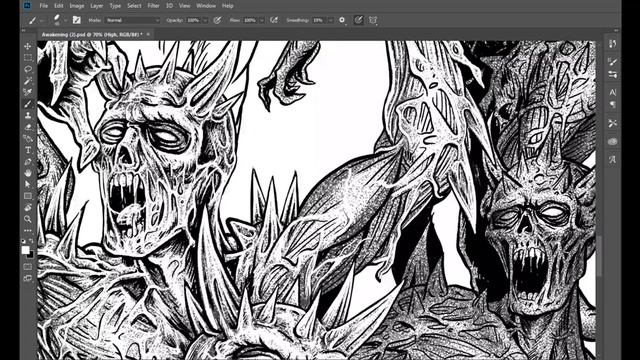Select the Eyedropper tool
This screenshot has width=640, height=360.
(x=28, y=92)
